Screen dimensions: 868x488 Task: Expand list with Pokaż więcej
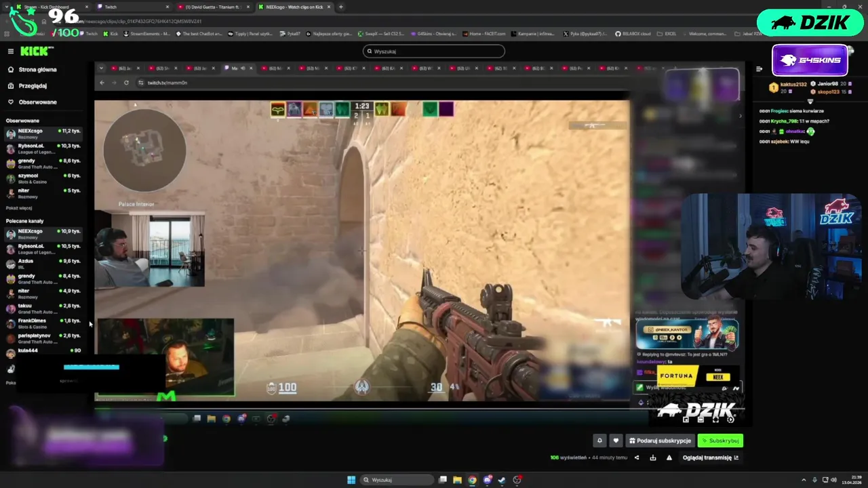(x=19, y=208)
